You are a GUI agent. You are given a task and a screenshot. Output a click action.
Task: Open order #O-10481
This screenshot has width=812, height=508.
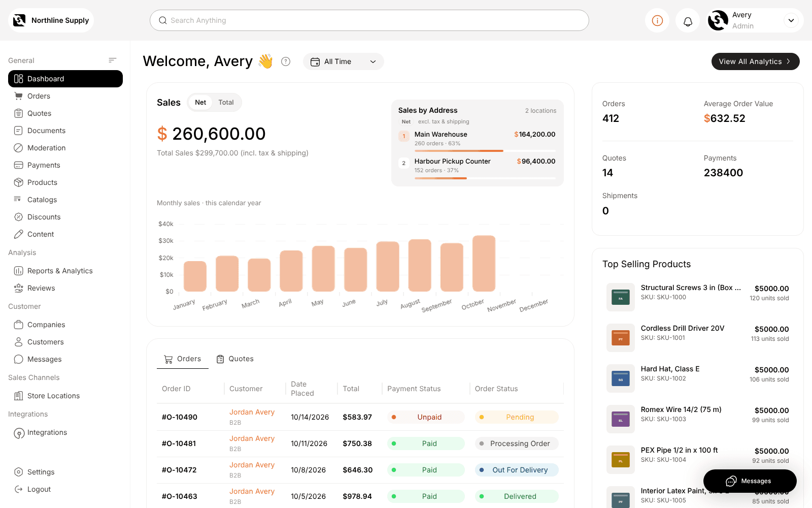click(179, 443)
